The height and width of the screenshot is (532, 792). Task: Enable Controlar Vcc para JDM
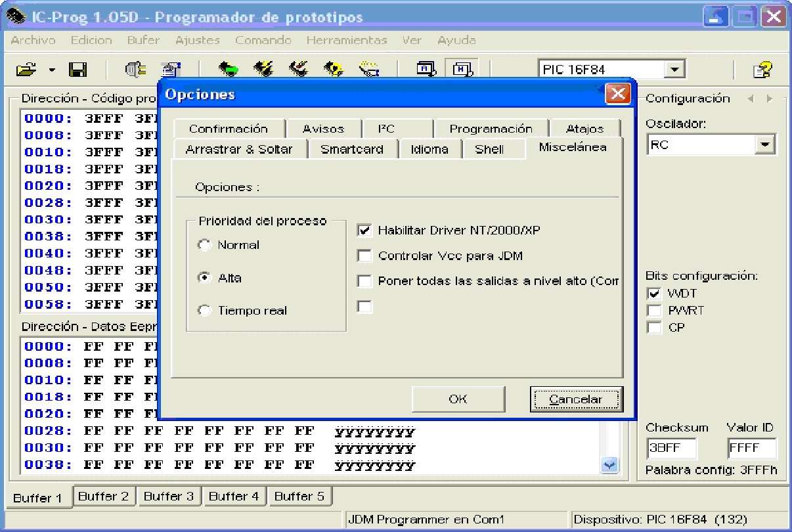(x=364, y=255)
